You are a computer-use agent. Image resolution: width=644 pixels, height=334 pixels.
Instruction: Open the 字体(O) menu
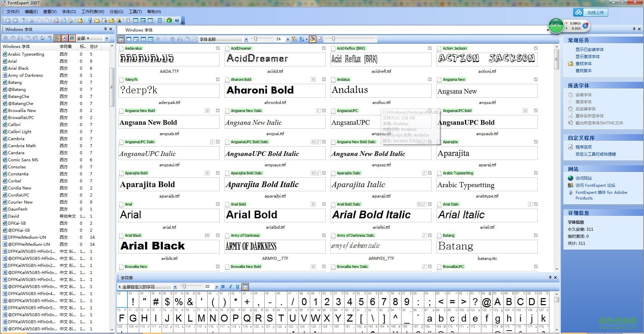pyautogui.click(x=69, y=12)
